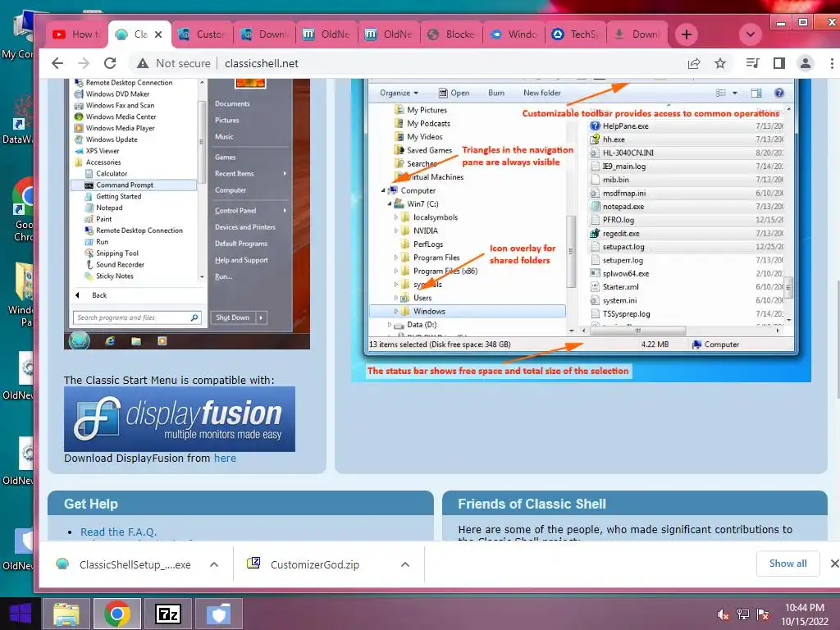Bookmark this page with the star icon
This screenshot has height=630, width=840.
pos(720,63)
